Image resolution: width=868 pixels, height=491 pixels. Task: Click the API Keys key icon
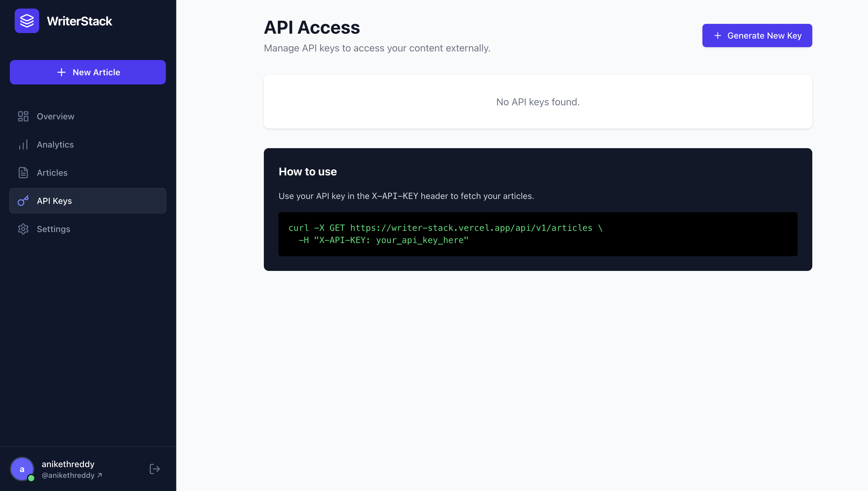point(23,201)
